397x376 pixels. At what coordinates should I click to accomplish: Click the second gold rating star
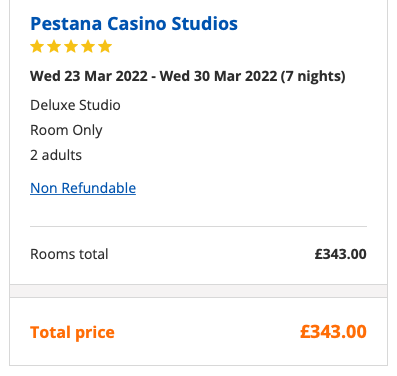tap(54, 46)
